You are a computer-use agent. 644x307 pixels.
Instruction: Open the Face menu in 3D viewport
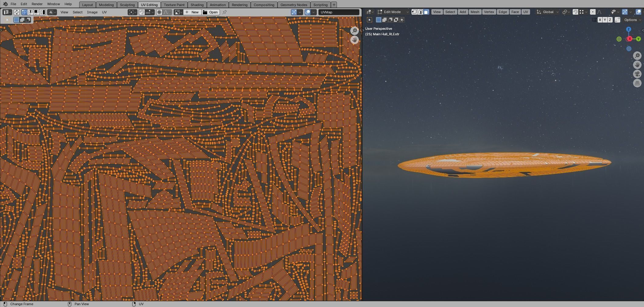(x=515, y=12)
